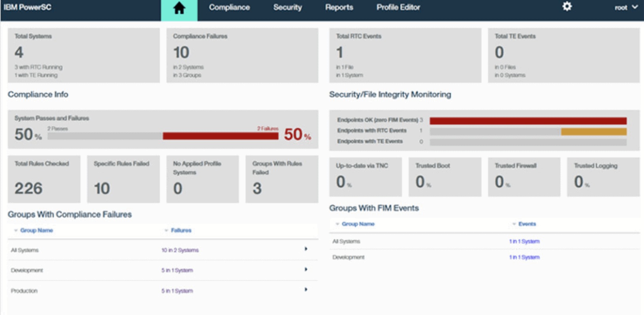Image resolution: width=644 pixels, height=315 pixels.
Task: Click 'Development' in FIM events table
Action: (x=348, y=257)
